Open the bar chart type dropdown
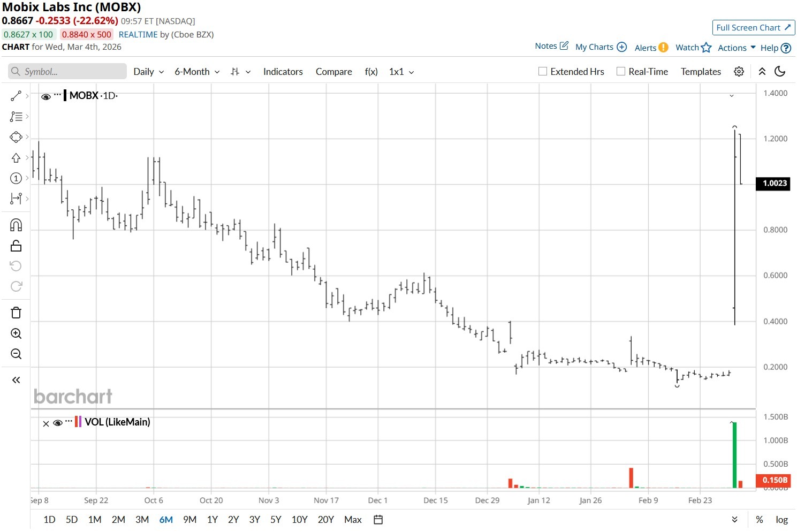The image size is (797, 532). pyautogui.click(x=240, y=72)
